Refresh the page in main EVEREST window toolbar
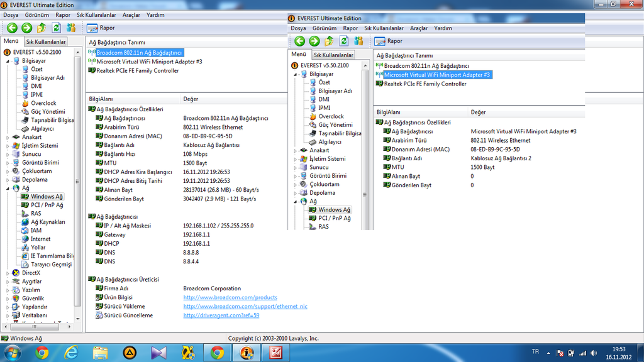Screen dimensions: 644x362 pos(56,28)
